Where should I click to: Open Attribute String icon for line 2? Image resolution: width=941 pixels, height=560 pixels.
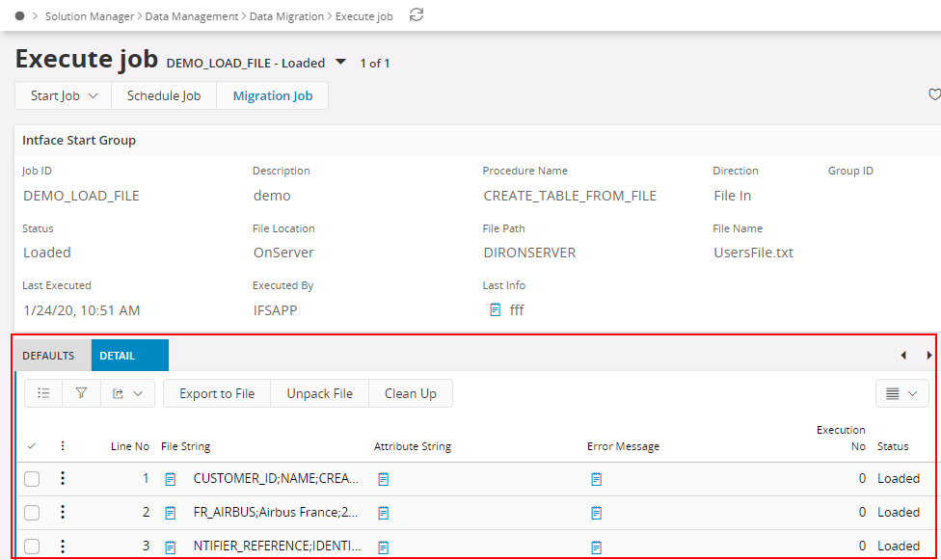point(384,513)
